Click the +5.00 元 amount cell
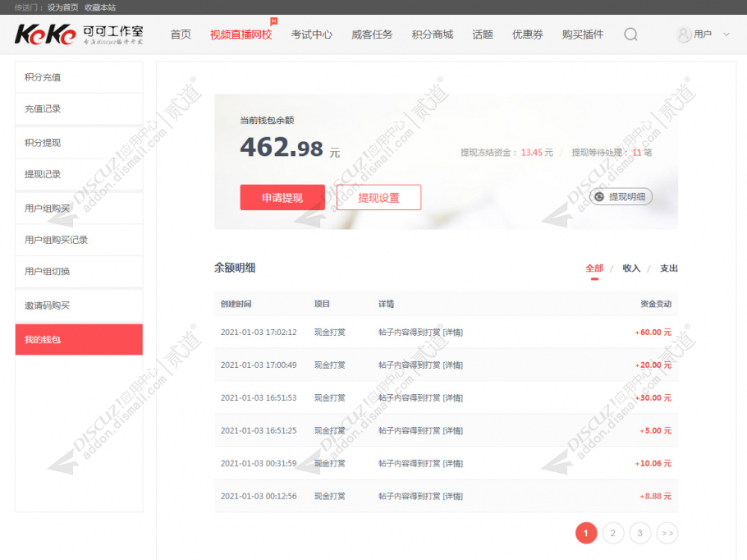 (656, 431)
